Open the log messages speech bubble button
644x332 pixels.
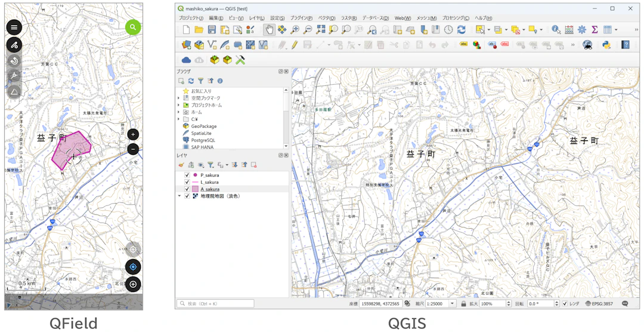[x=625, y=303]
